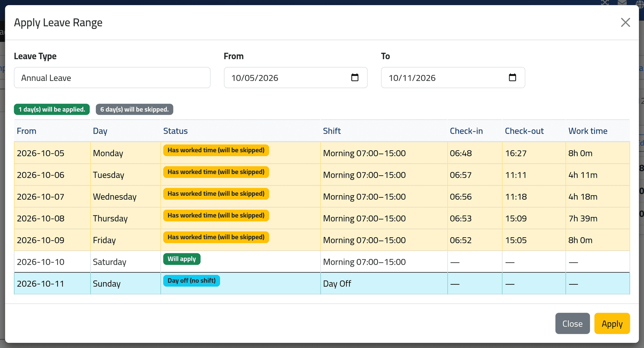Click the 'Will apply' status badge on Saturday
The image size is (644, 348).
click(182, 259)
